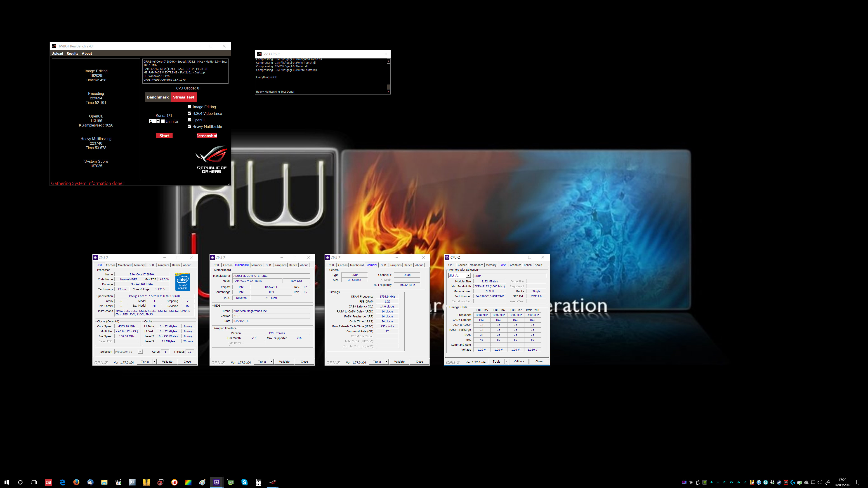Expand the Slot #1 memory slot dropdown
The height and width of the screenshot is (488, 868).
pyautogui.click(x=468, y=275)
